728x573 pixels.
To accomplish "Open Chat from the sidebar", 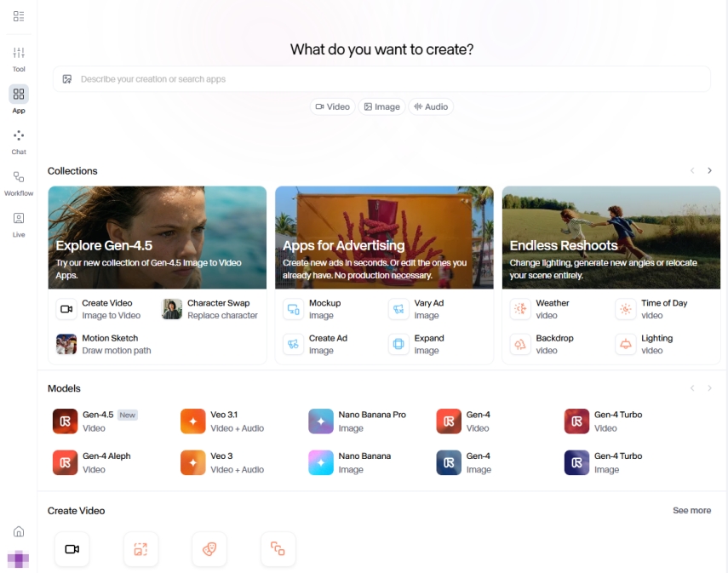I will [19, 142].
